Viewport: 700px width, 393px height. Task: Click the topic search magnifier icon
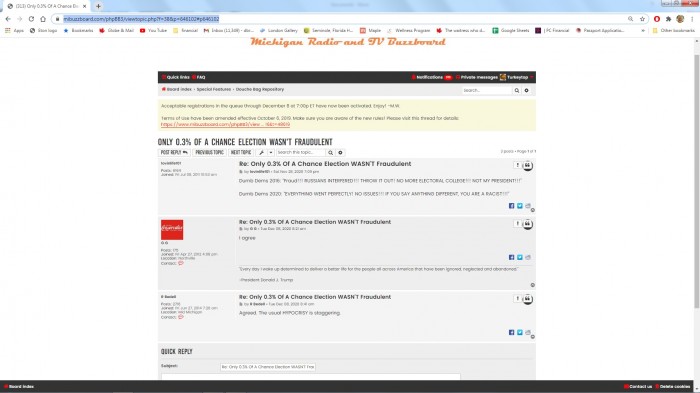click(x=330, y=153)
